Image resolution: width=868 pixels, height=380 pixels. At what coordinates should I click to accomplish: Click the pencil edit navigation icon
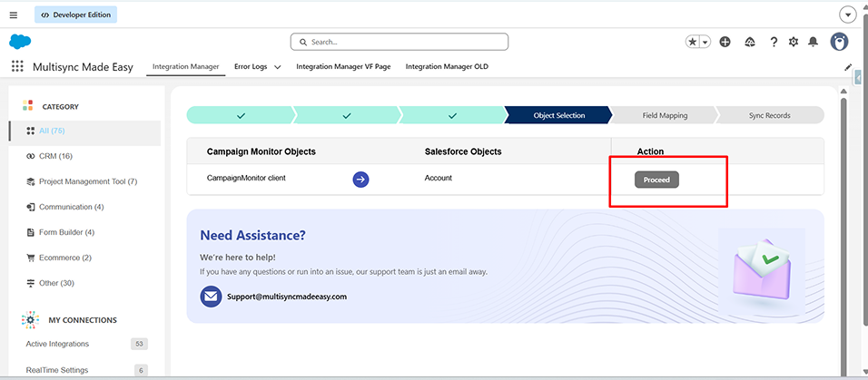tap(847, 67)
